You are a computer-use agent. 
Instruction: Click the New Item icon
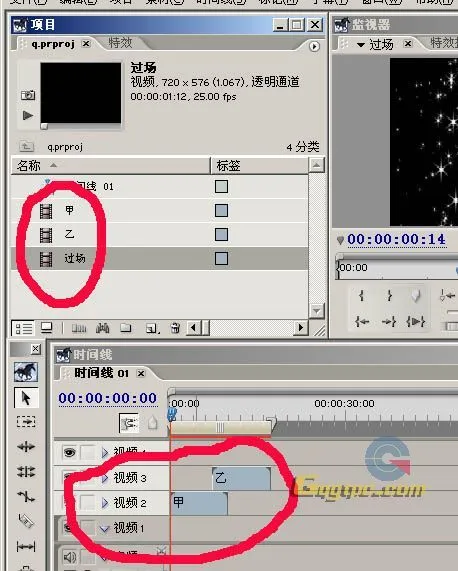(152, 328)
